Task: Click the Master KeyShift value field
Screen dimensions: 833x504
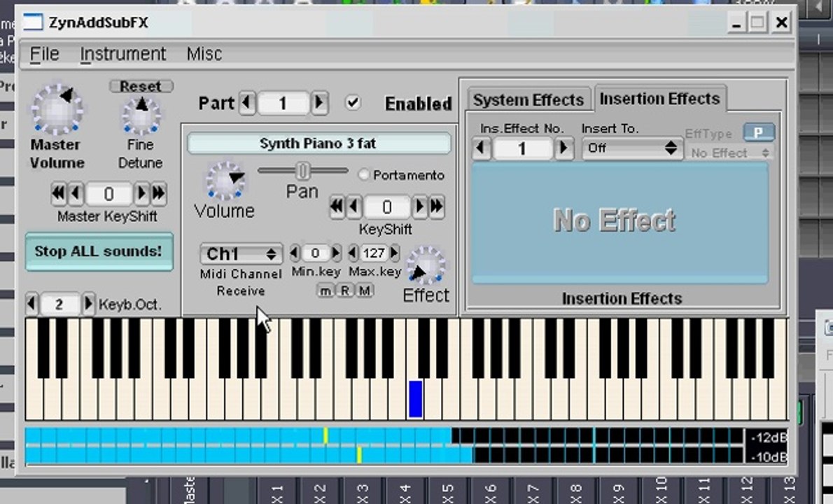Action: point(108,195)
